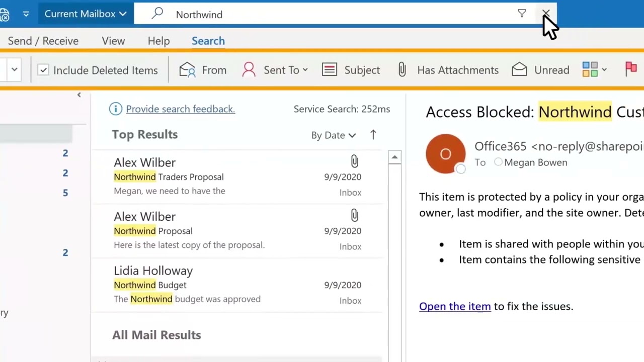This screenshot has width=644, height=362.
Task: Open the quick access toolbar dropdown
Action: click(26, 14)
